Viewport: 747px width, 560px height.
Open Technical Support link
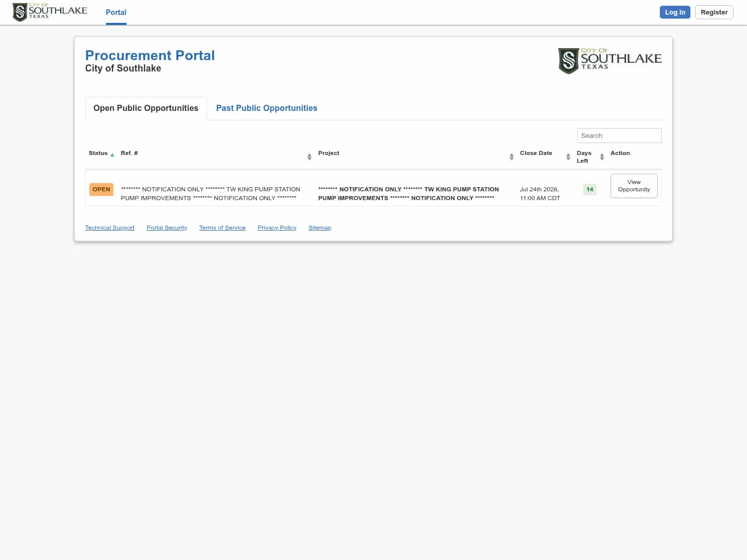coord(110,228)
